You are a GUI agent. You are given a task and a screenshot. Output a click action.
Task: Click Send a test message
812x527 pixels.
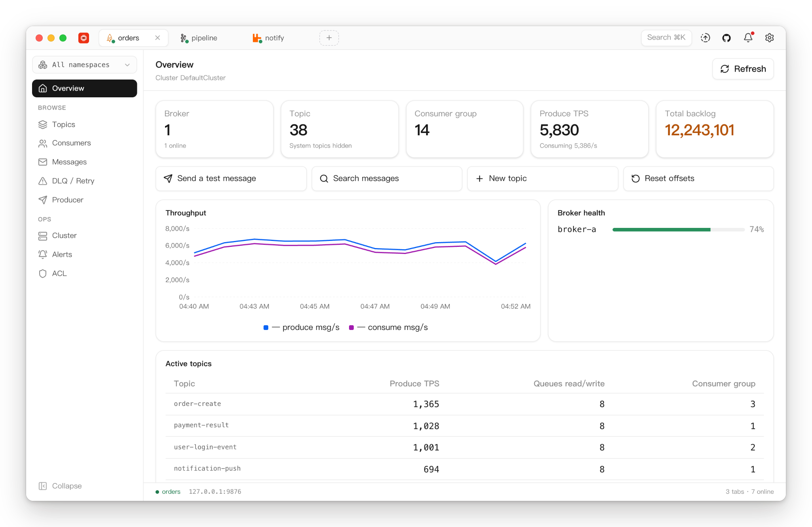point(231,178)
